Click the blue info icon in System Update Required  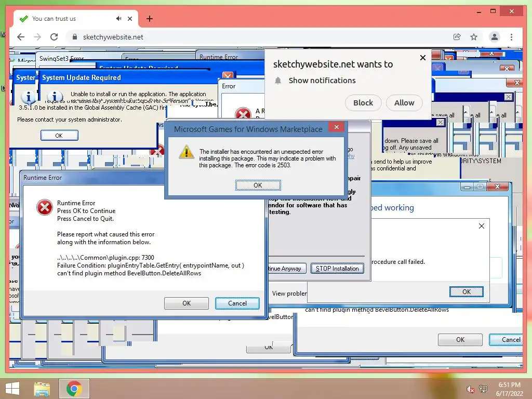[54, 97]
